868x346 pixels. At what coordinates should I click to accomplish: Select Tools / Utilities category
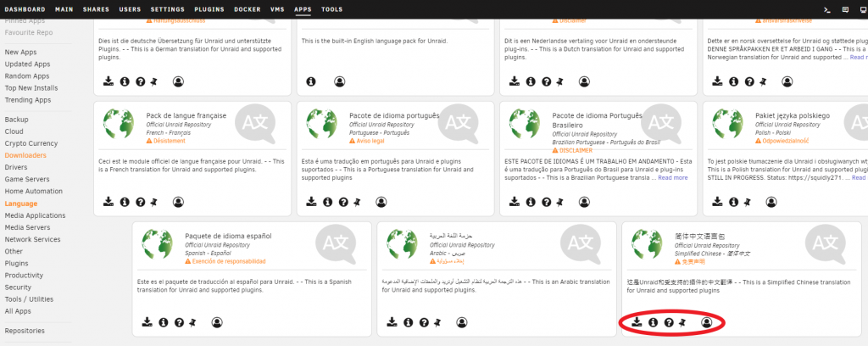tap(30, 299)
